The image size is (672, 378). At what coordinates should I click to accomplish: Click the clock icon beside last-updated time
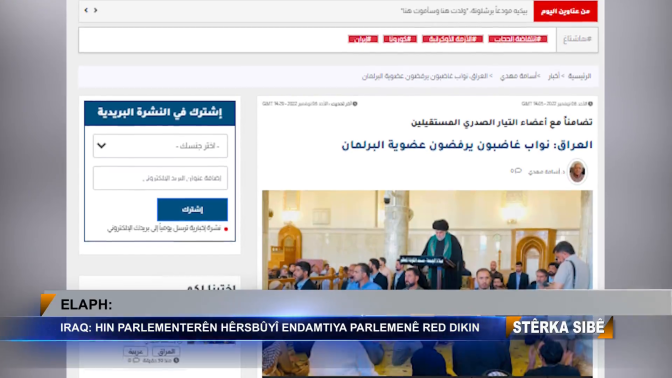pos(355,104)
